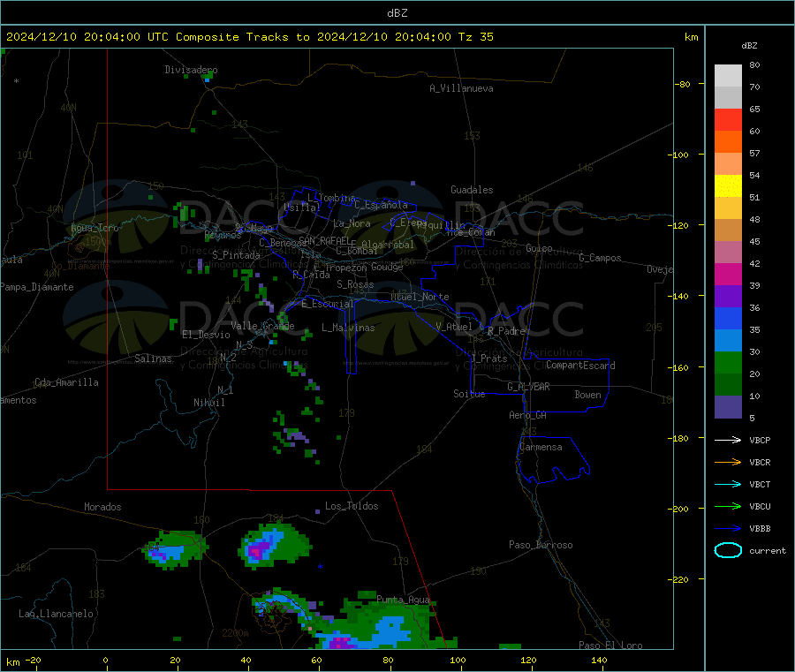Click the storm cell west of Los_Toldos cell
Screen dimensions: 795x672
[x=175, y=549]
